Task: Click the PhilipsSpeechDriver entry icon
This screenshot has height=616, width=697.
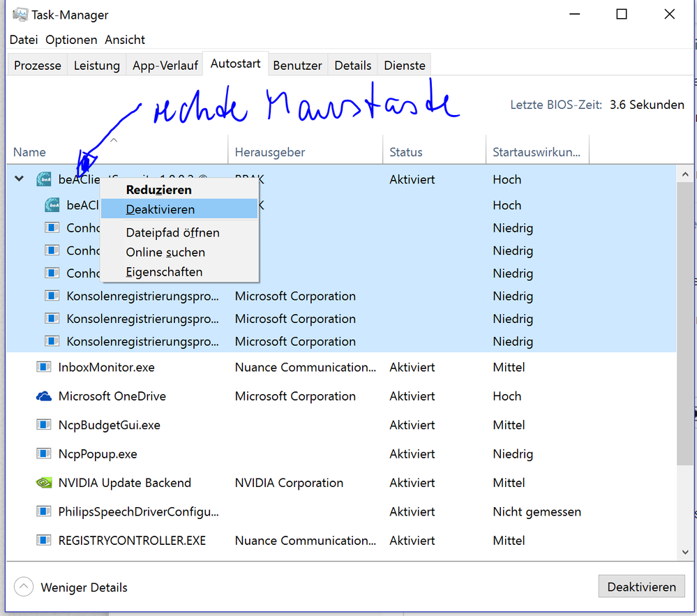Action: [44, 511]
